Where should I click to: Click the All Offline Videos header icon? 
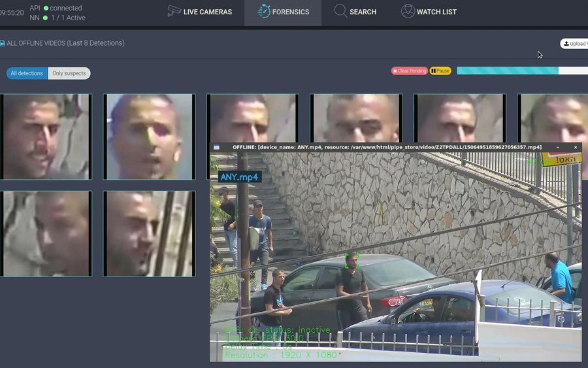2,44
